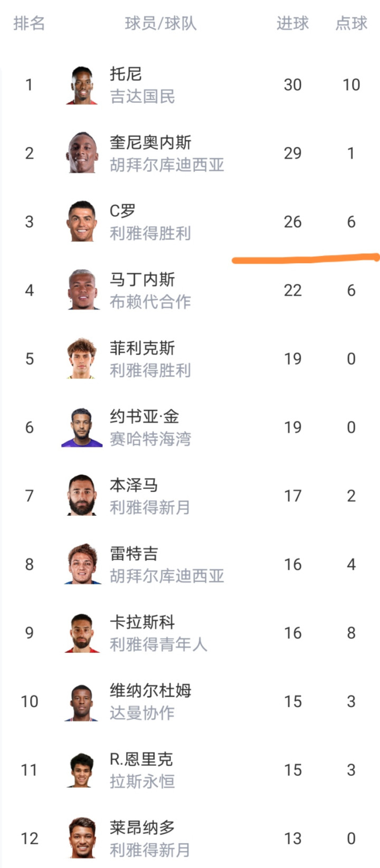Screen dimensions: 380x868
Task: View 约书亚·金 avatar
Action: [82, 427]
